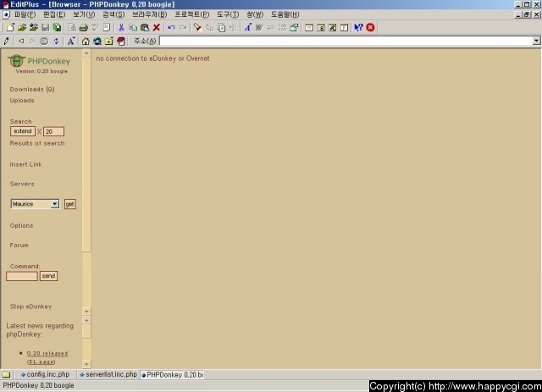Screen dimensions: 542x392
Task: Click the Command text input field
Action: pos(22,276)
